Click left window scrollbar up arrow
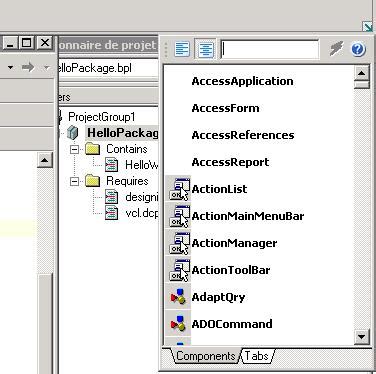Screen dimensions: 376x374 tap(45, 161)
